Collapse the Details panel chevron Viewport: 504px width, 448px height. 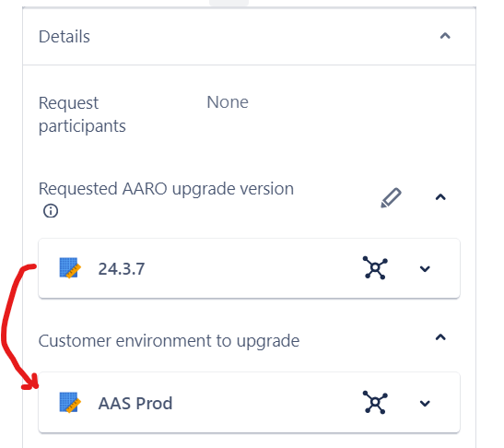445,36
